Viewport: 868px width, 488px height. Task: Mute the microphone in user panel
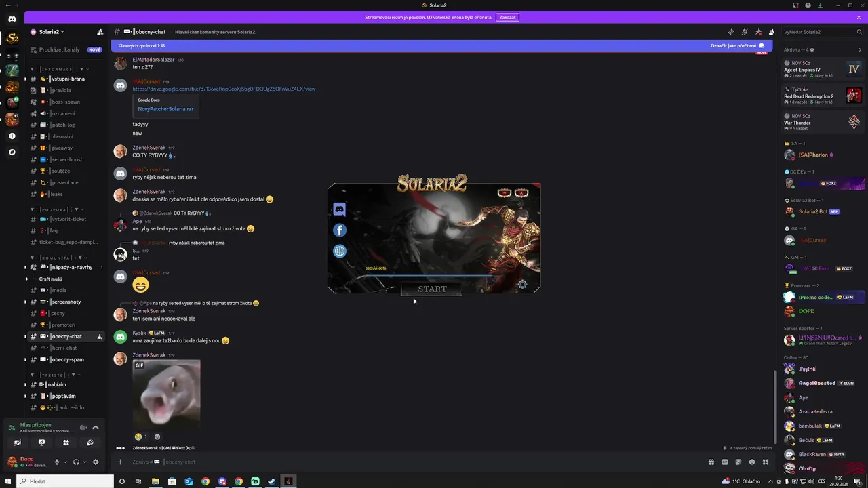point(57,462)
